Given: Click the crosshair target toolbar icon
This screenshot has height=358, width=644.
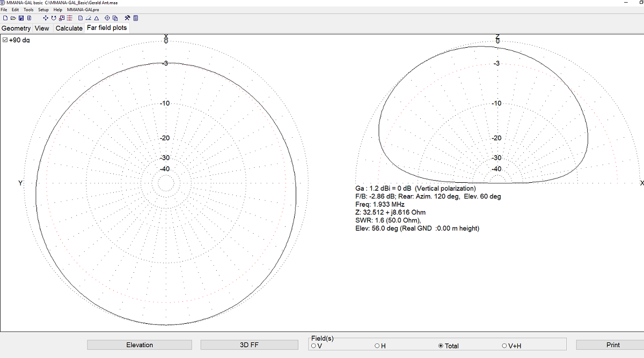Looking at the screenshot, I should coord(107,18).
